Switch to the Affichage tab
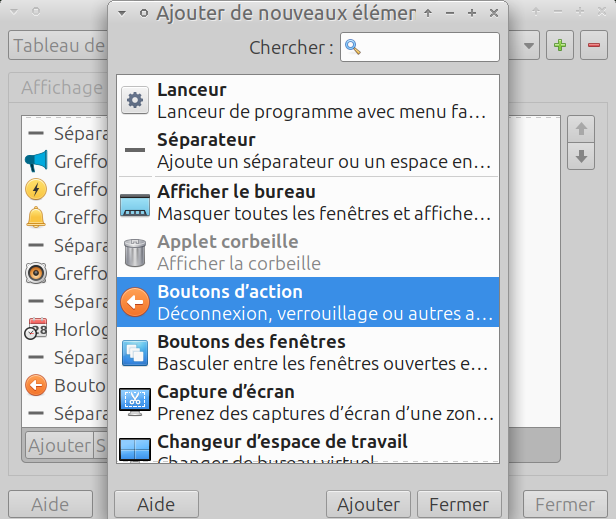This screenshot has width=616, height=519. click(x=62, y=88)
